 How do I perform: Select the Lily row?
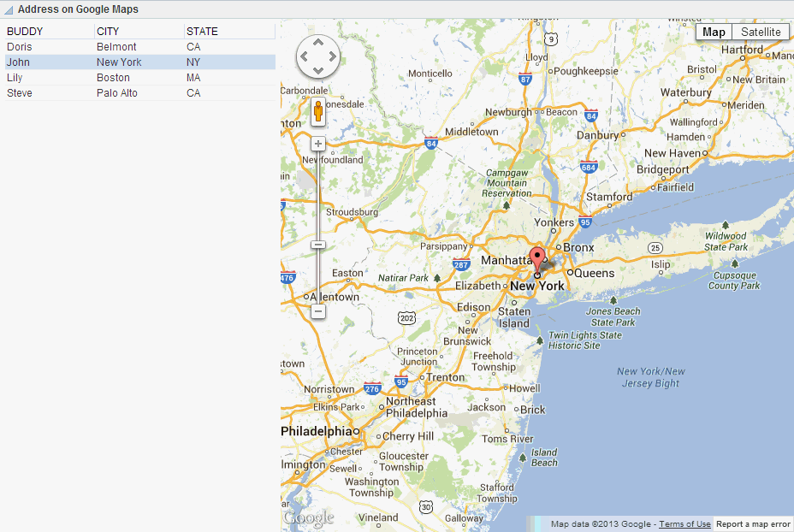pyautogui.click(x=140, y=78)
